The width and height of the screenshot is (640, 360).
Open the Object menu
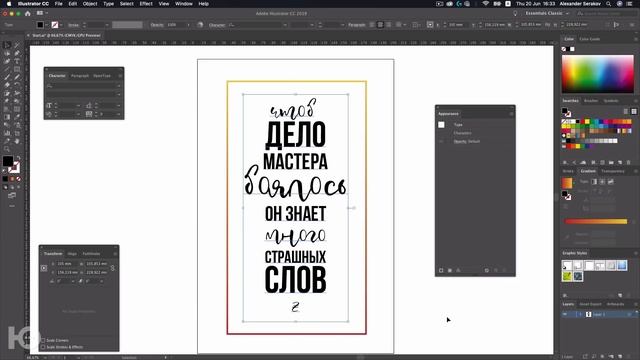click(x=90, y=4)
